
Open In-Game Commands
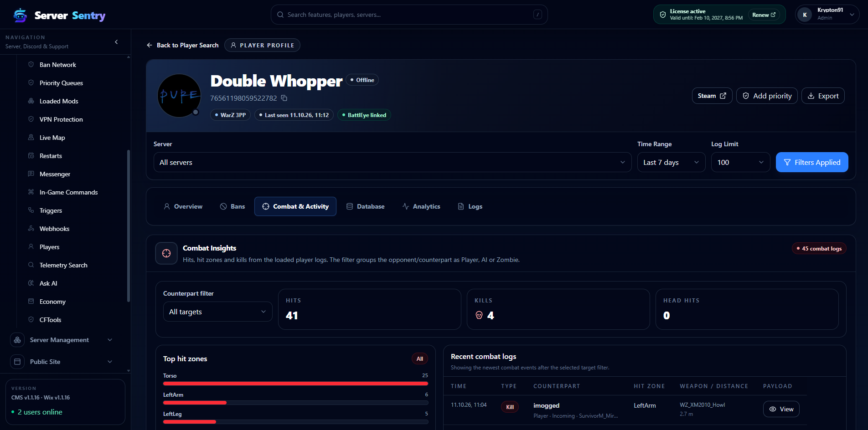(68, 192)
